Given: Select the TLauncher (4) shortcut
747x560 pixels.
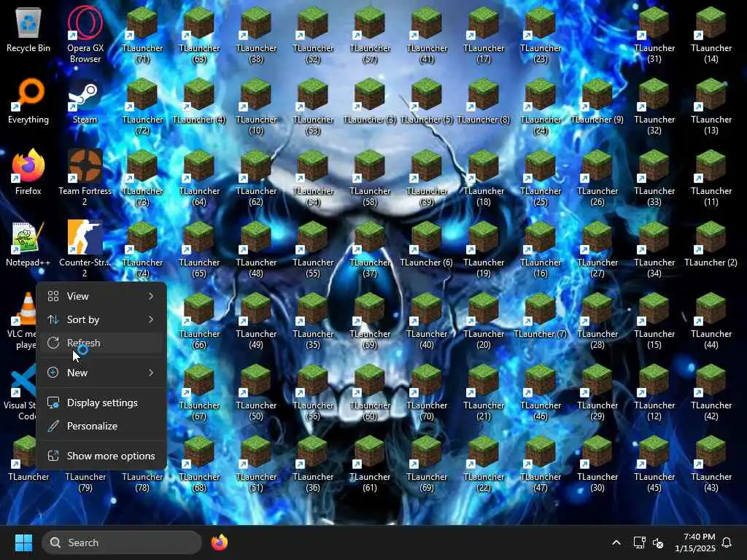Looking at the screenshot, I should (x=199, y=101).
